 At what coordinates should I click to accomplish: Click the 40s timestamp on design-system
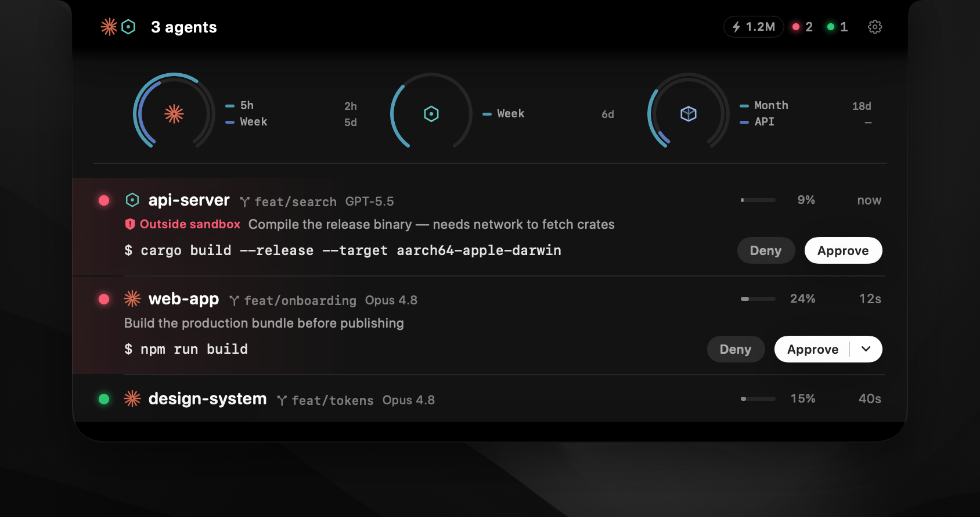click(x=870, y=398)
